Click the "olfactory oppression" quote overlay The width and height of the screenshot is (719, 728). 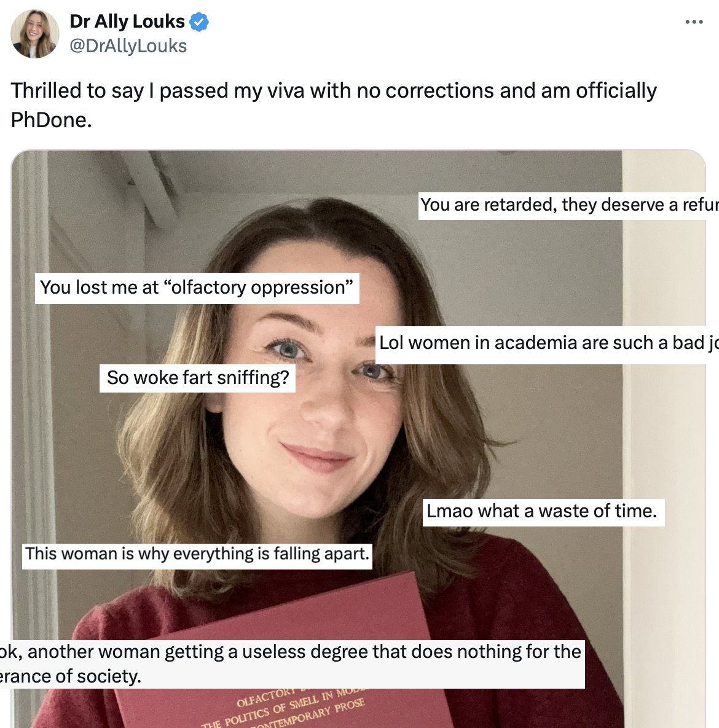click(197, 287)
